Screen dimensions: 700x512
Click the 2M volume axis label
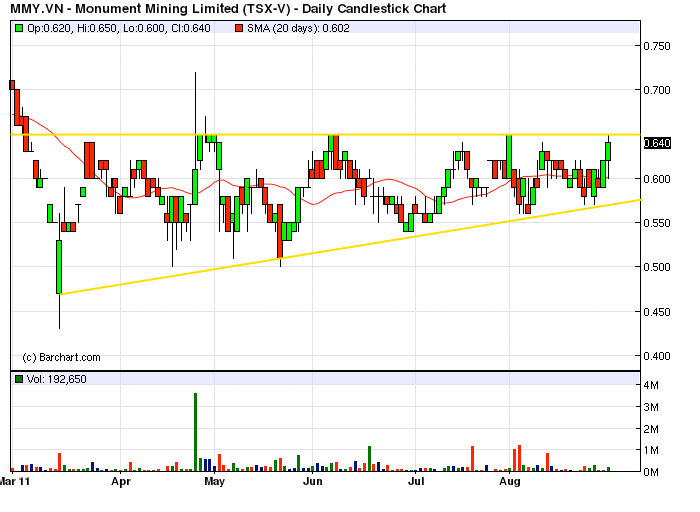(x=651, y=429)
